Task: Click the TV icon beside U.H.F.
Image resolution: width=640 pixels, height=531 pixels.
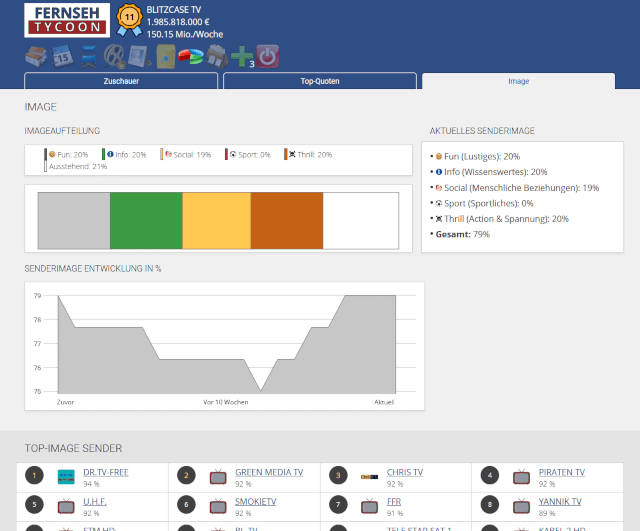Action: pyautogui.click(x=66, y=506)
